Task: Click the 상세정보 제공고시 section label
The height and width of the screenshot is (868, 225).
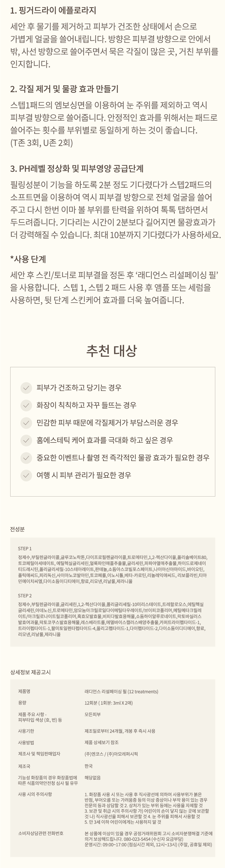Action: click(x=30, y=672)
